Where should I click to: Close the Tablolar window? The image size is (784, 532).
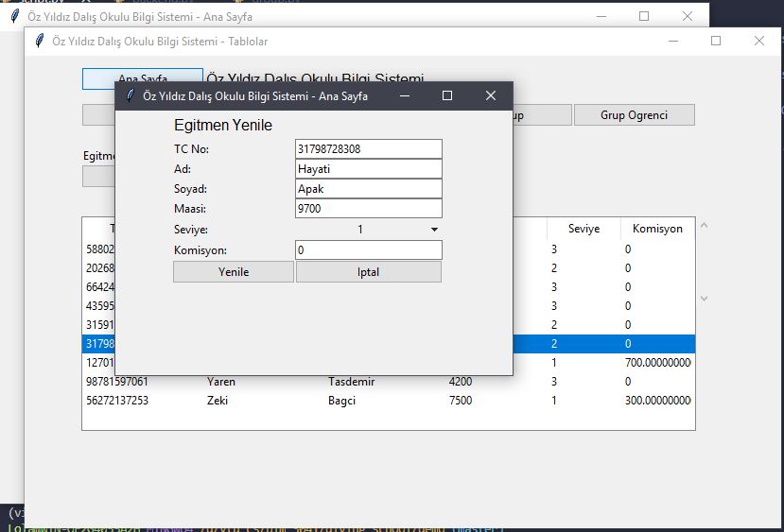pos(759,41)
